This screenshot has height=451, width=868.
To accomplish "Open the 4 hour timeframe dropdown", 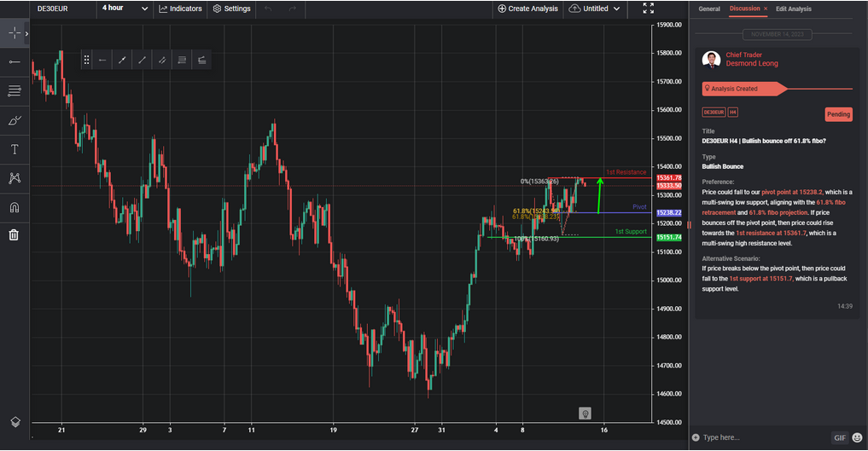I will [125, 9].
